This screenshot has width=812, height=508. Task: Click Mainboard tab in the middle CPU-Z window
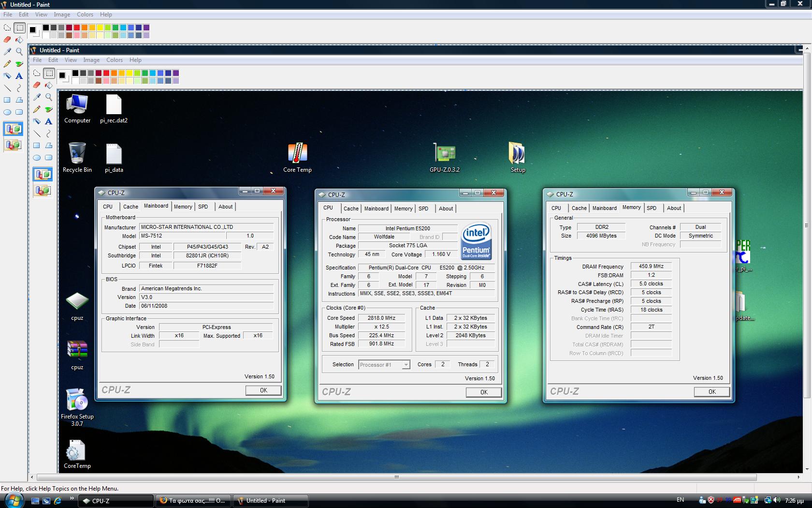(376, 209)
